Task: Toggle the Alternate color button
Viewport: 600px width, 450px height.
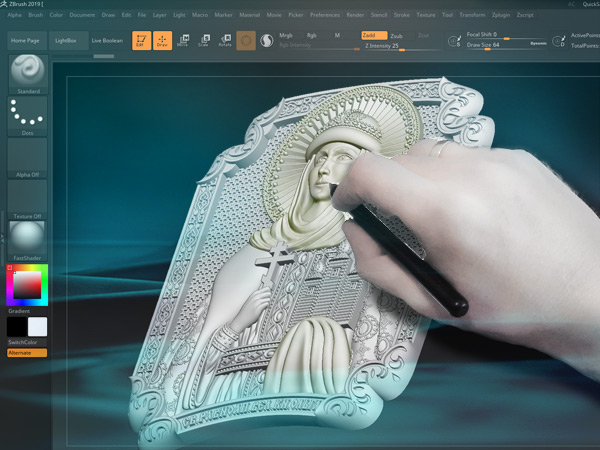Action: (x=27, y=353)
